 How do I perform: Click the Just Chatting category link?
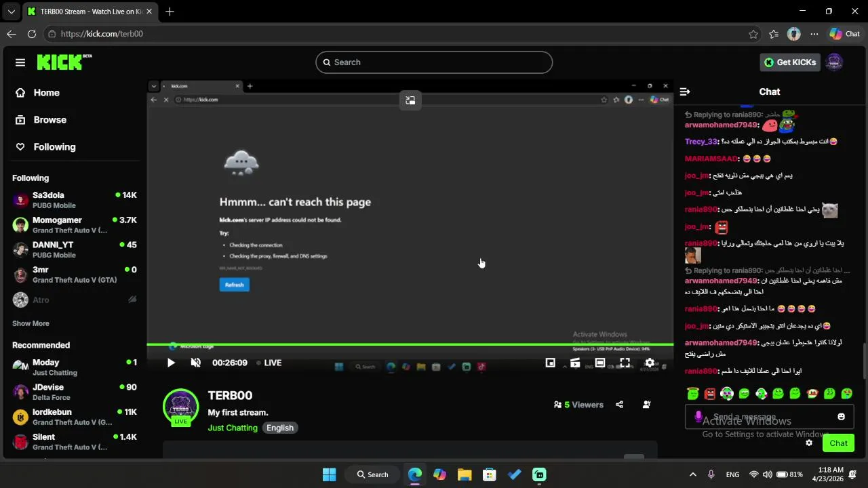(233, 428)
